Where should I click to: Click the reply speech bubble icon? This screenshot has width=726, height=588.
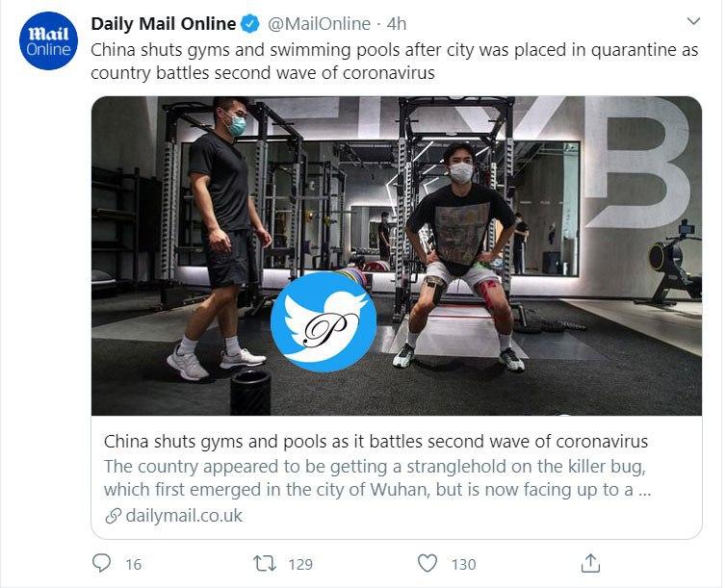102,563
